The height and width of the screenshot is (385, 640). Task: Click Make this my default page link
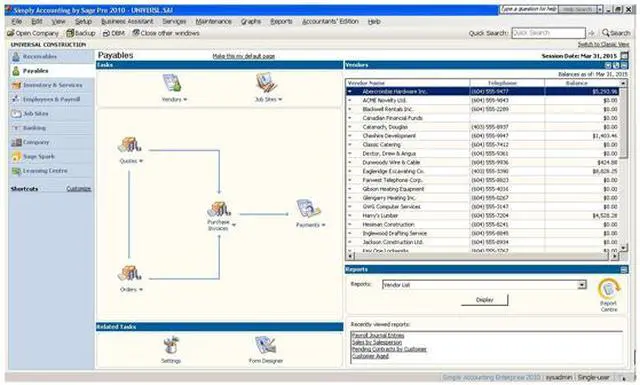point(244,56)
